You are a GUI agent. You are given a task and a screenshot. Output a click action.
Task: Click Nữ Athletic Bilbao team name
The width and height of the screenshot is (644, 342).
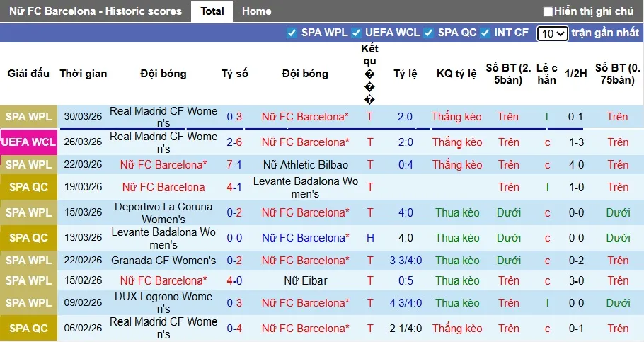[305, 165]
